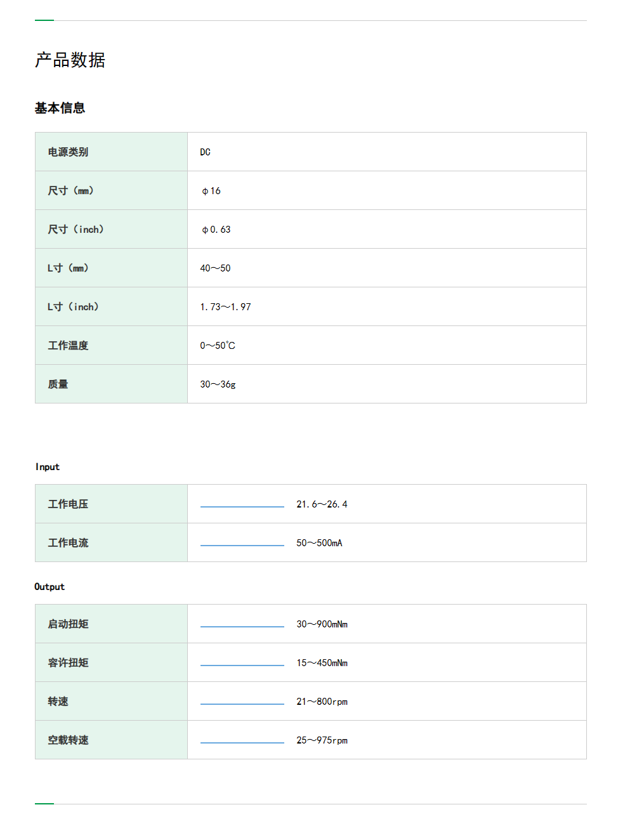
Task: Click the 产品数据 page title
Action: click(70, 60)
